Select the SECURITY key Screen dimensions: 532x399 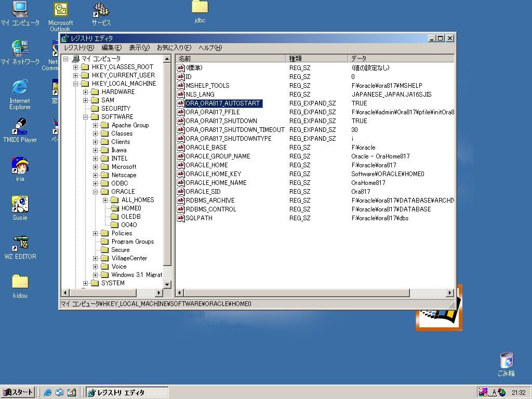[116, 109]
